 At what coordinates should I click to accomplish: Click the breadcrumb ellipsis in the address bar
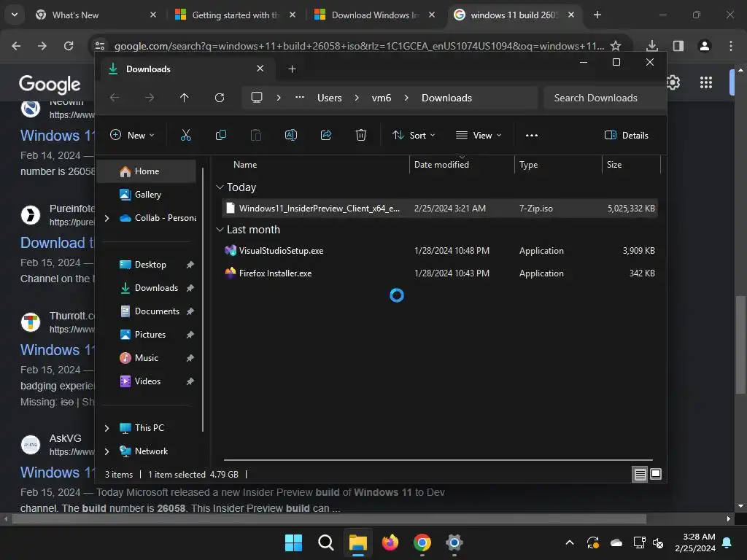click(300, 98)
